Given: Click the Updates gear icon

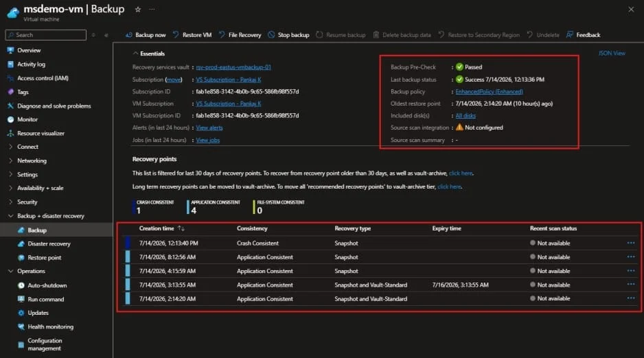Looking at the screenshot, I should click(x=21, y=313).
